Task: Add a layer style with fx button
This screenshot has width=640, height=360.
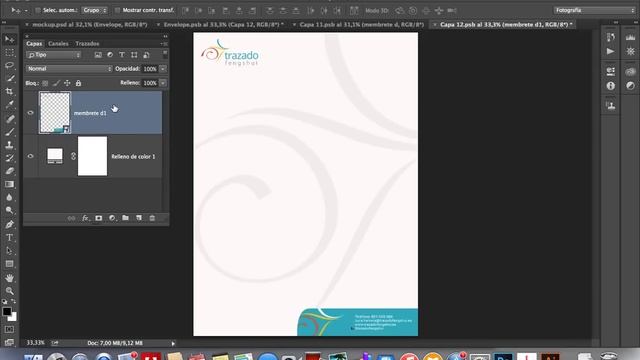Action: point(85,218)
